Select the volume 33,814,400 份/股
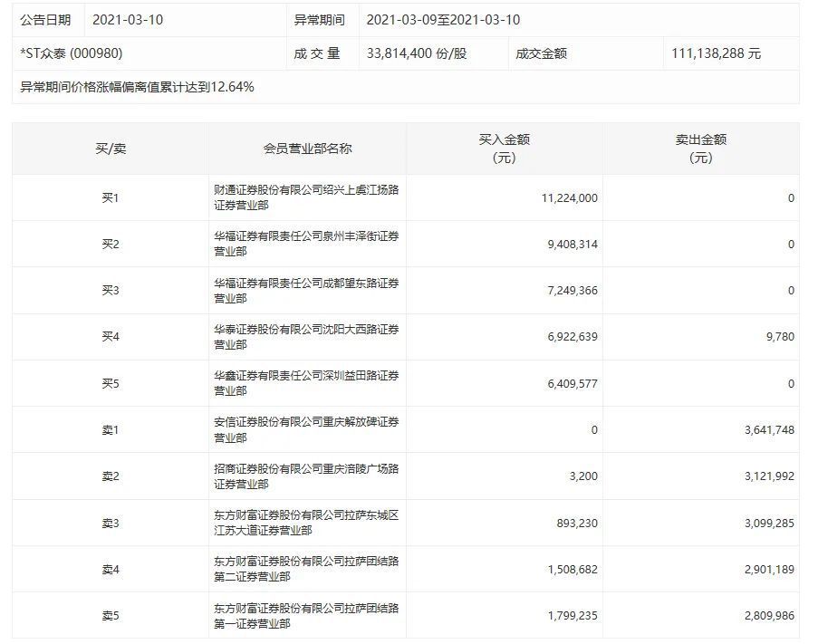Viewport: 818px width, 644px height. point(417,53)
